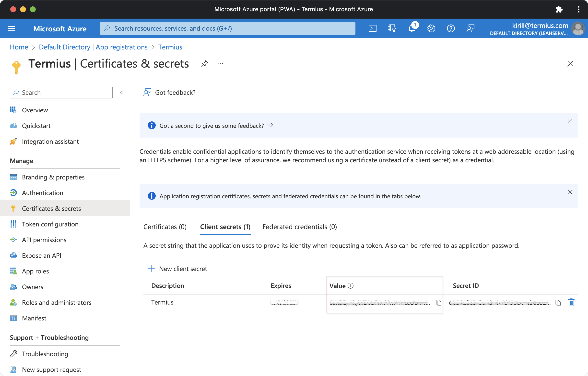Click Microsoft Azure logo text
Viewport: 588px width, 376px height.
pyautogui.click(x=60, y=29)
